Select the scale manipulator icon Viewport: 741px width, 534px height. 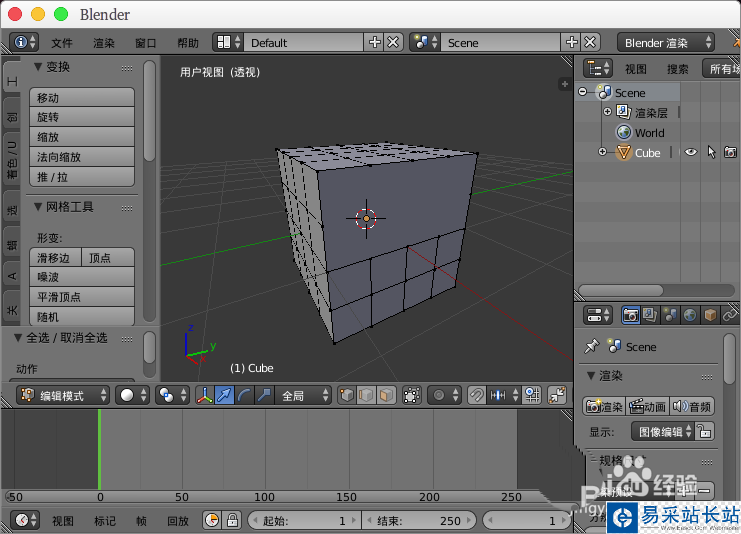point(264,395)
